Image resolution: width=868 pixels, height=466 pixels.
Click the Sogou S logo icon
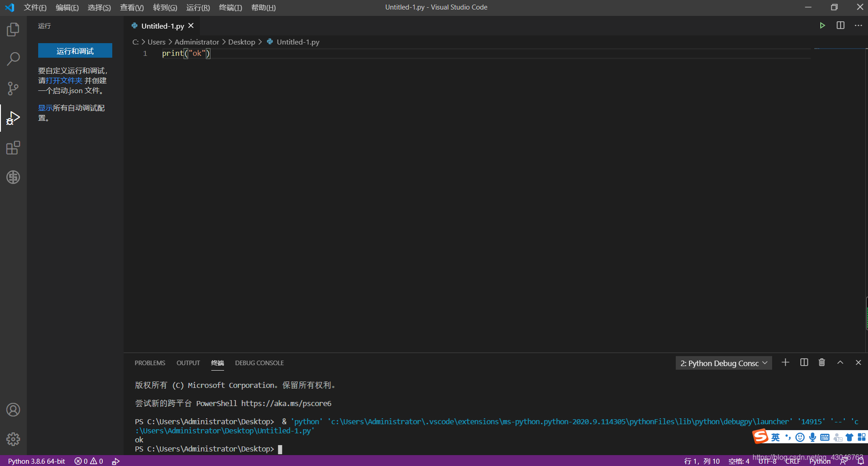761,436
